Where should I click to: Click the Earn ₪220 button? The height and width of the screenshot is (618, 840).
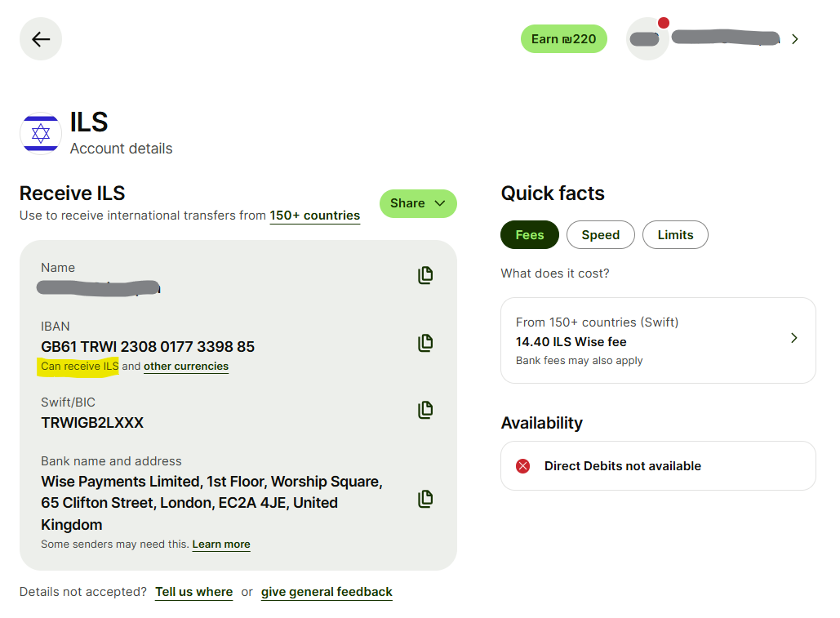[x=564, y=39]
